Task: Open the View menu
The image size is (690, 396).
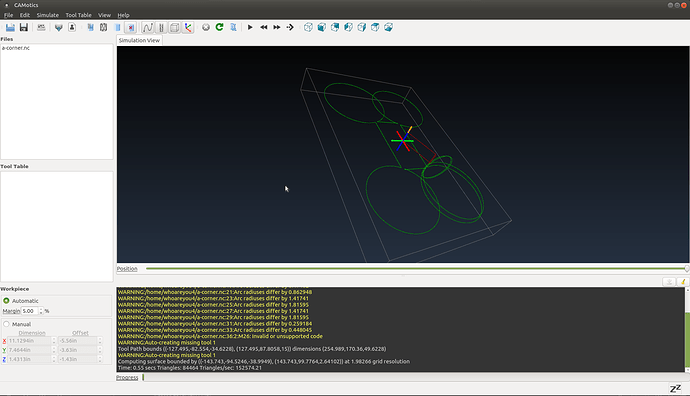Action: (x=104, y=15)
